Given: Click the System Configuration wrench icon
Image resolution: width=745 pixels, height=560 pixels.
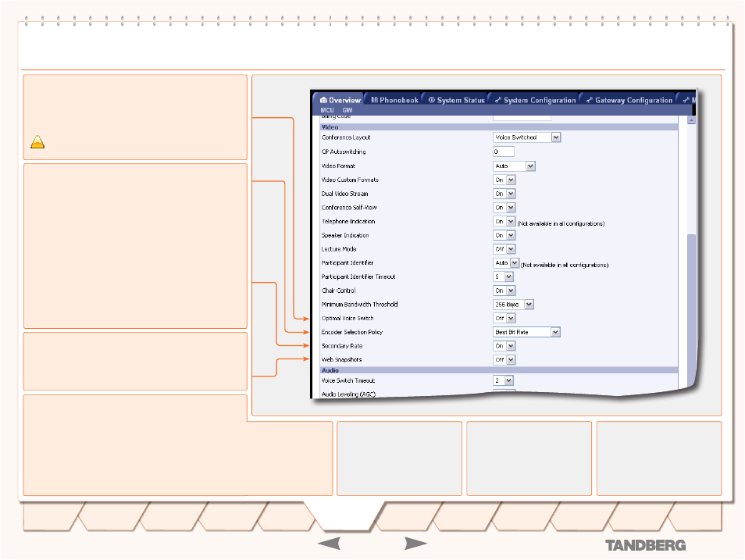Looking at the screenshot, I should pyautogui.click(x=498, y=100).
